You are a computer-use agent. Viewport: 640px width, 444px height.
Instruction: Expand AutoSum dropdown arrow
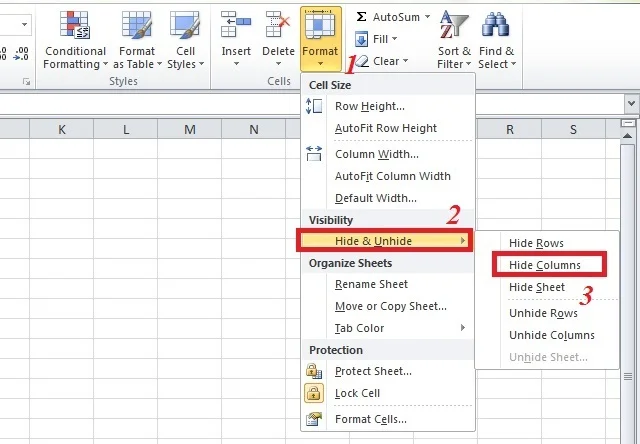coord(427,17)
